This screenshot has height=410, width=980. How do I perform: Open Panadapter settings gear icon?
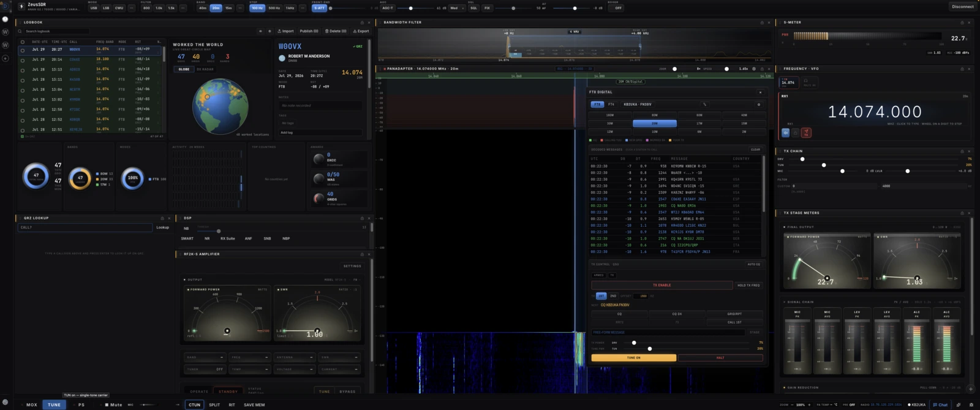pos(754,69)
